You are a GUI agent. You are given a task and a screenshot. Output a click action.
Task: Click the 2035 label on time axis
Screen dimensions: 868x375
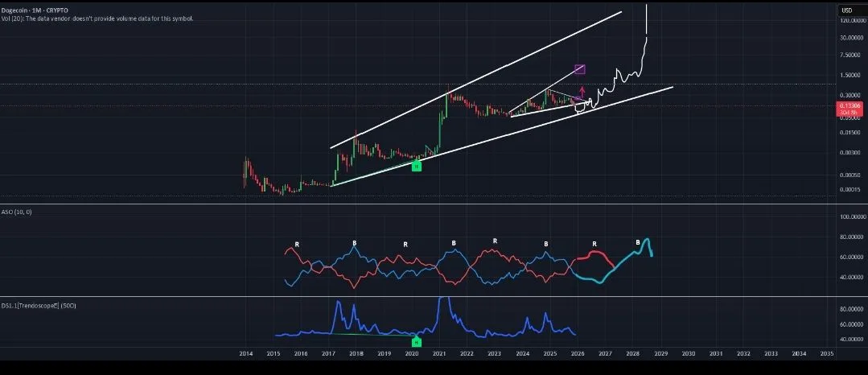tap(826, 353)
